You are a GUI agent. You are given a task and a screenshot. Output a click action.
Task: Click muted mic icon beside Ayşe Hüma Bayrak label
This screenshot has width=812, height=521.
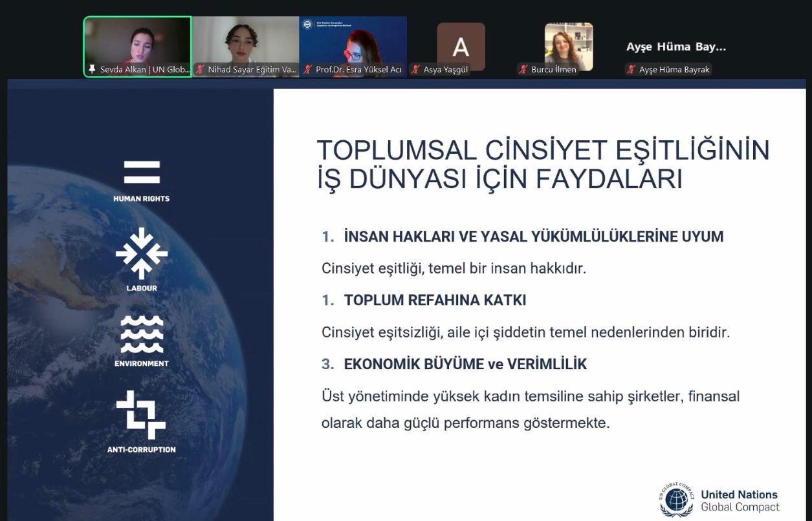[631, 70]
